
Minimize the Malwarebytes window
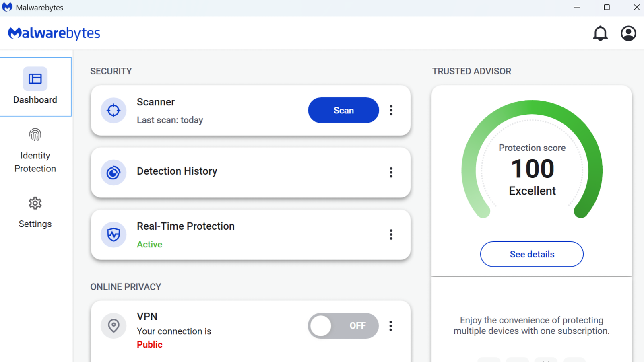pos(577,7)
